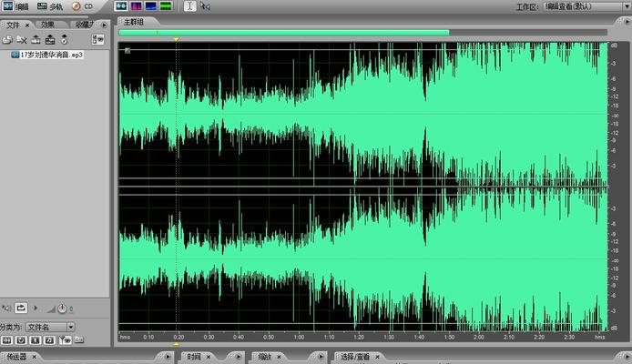Click the close file icon in Files panel

coord(21,39)
